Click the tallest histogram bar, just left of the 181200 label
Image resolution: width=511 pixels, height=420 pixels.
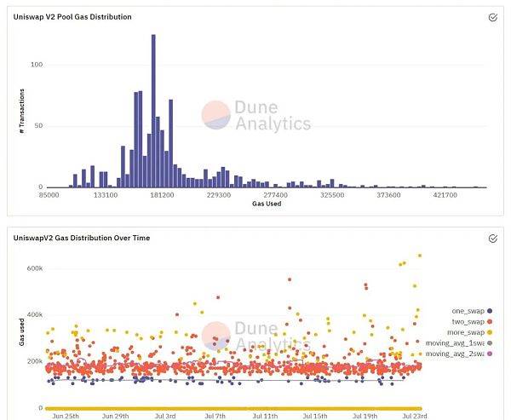click(x=153, y=111)
